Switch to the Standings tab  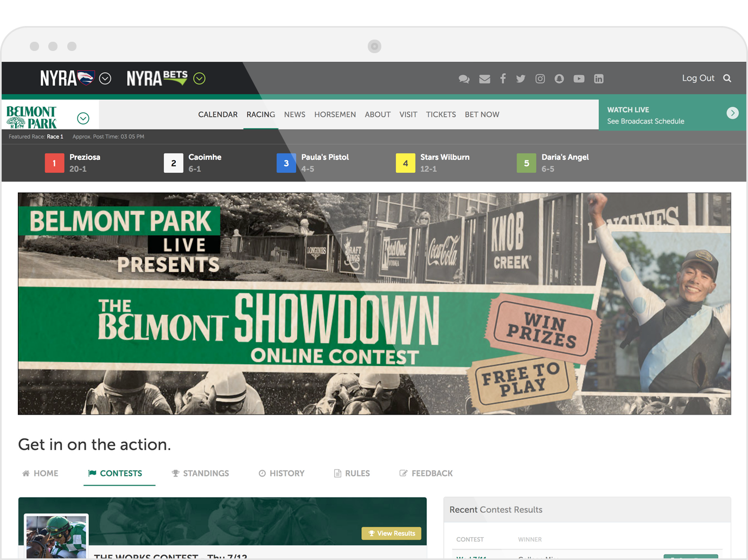(200, 473)
